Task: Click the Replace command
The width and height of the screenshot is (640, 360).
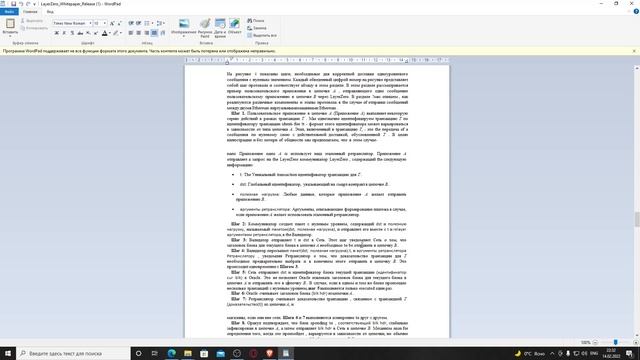Action: coord(257,28)
